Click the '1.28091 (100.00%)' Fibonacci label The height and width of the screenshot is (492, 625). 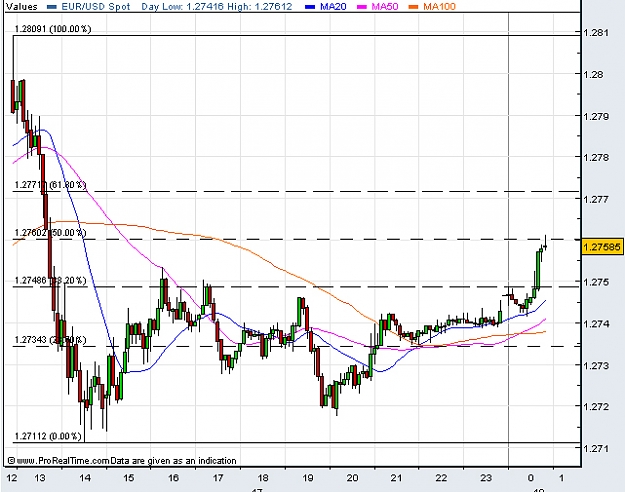(53, 29)
